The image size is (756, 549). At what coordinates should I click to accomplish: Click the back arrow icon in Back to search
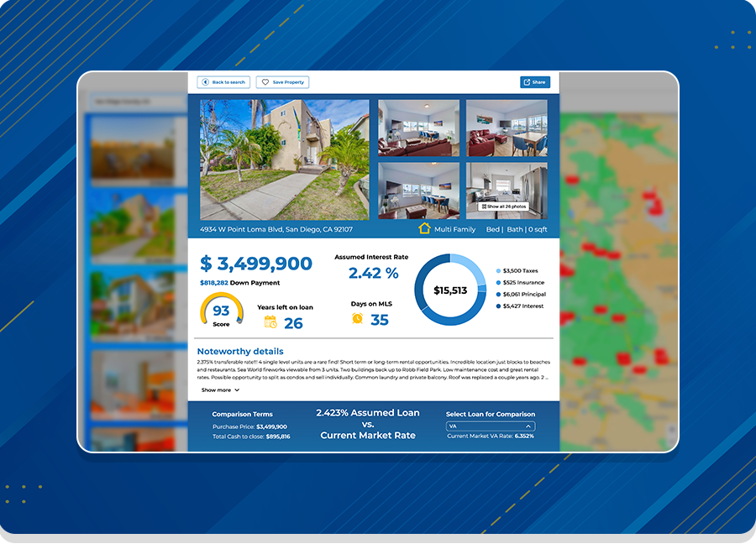[204, 82]
